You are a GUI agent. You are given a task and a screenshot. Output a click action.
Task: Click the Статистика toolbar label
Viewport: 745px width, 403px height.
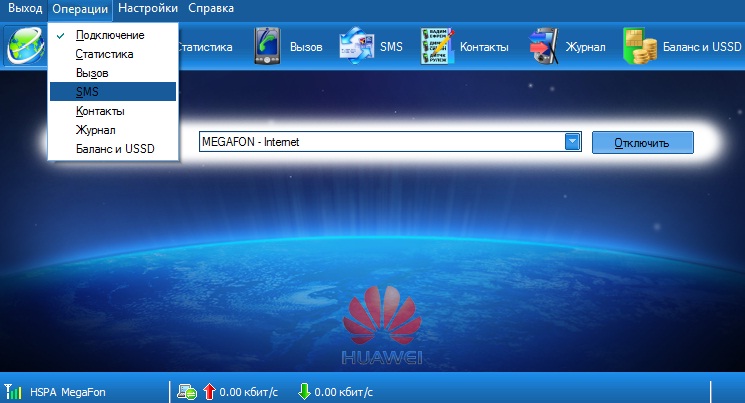(x=205, y=47)
